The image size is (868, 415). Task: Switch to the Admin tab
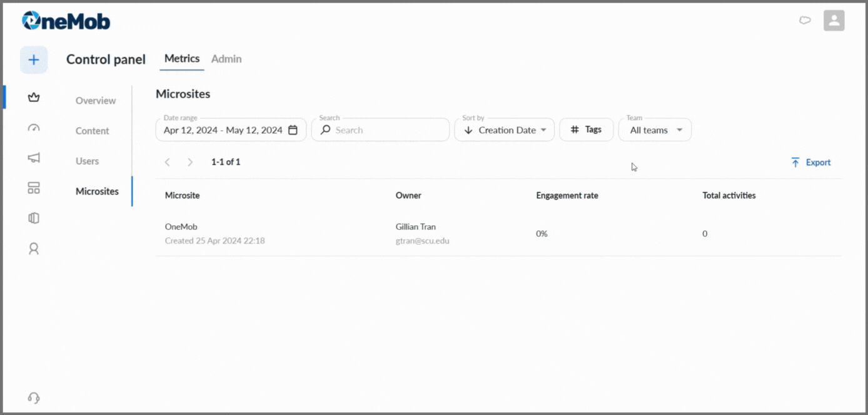coord(226,59)
